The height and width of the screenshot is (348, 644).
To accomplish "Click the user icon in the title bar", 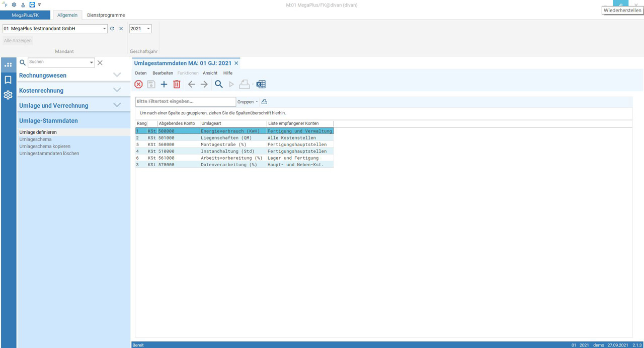I will [23, 5].
